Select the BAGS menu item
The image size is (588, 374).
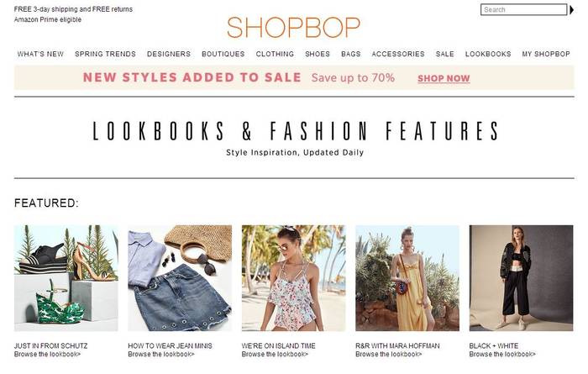(x=350, y=54)
